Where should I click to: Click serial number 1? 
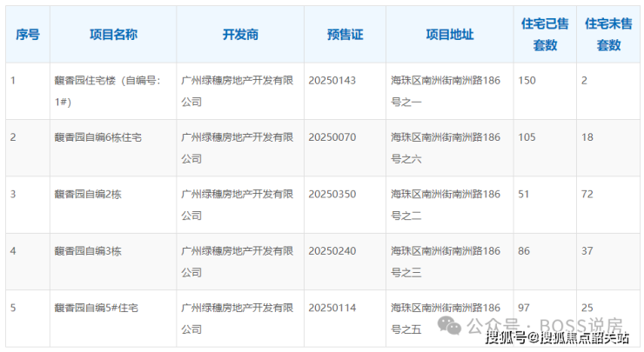click(x=13, y=81)
